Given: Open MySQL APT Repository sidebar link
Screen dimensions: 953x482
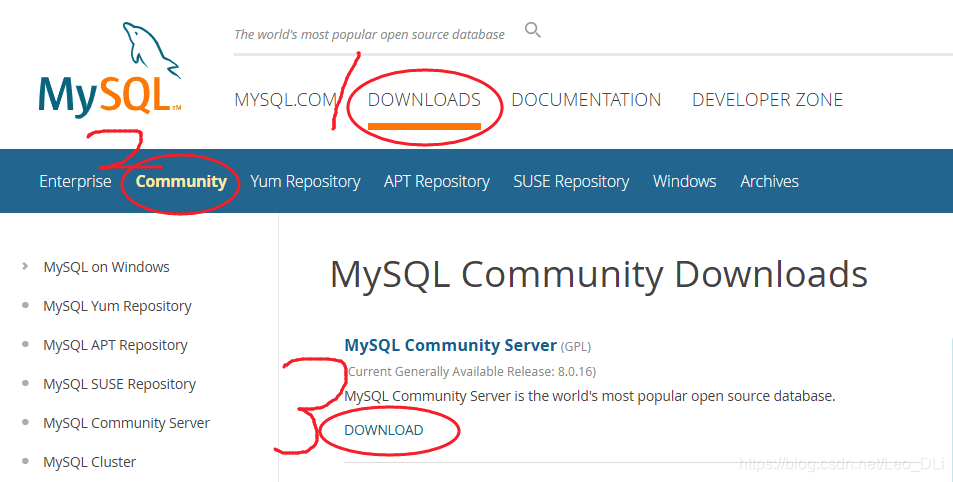Looking at the screenshot, I should [115, 345].
